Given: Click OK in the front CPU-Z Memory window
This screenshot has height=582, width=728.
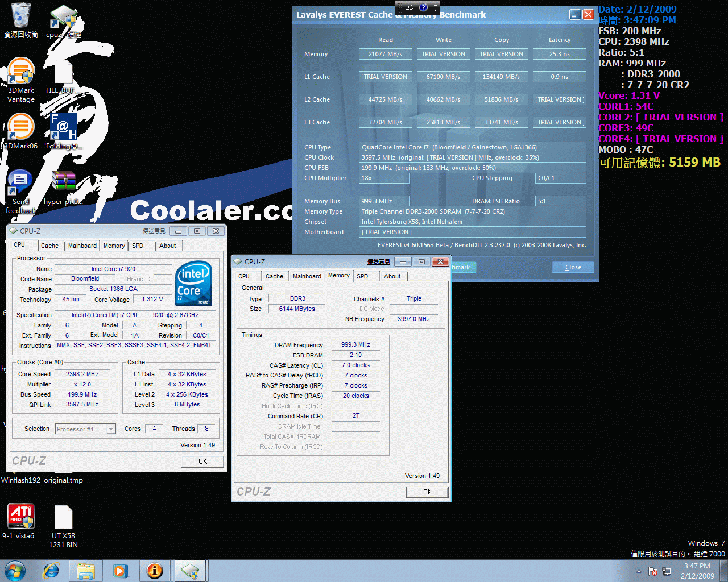Looking at the screenshot, I should coord(427,492).
